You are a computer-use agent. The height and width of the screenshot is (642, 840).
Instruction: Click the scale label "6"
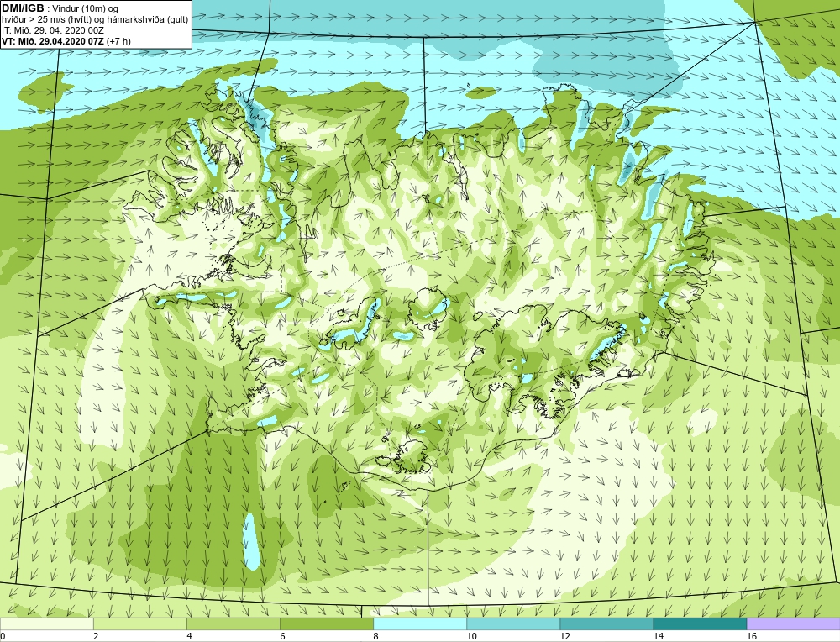pyautogui.click(x=282, y=636)
